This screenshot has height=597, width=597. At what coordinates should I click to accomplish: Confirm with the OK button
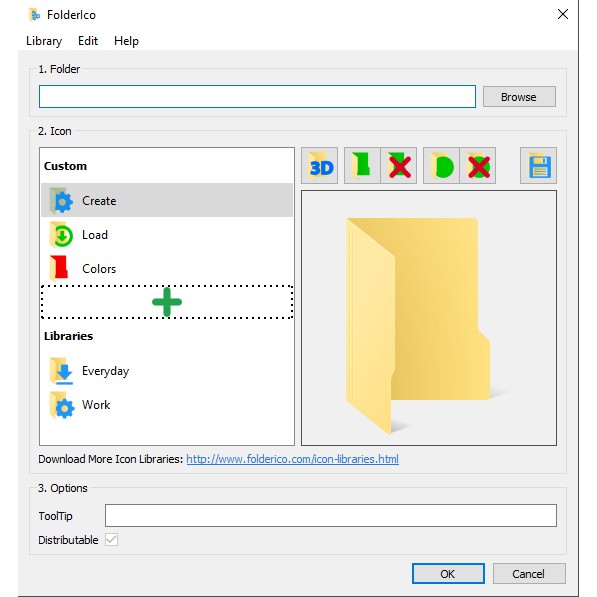[x=448, y=573]
